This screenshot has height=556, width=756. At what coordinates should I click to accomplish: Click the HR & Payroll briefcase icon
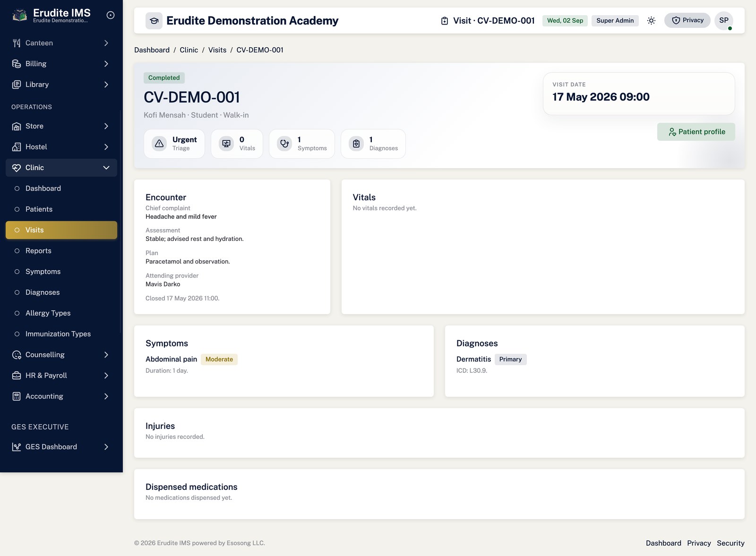[17, 376]
